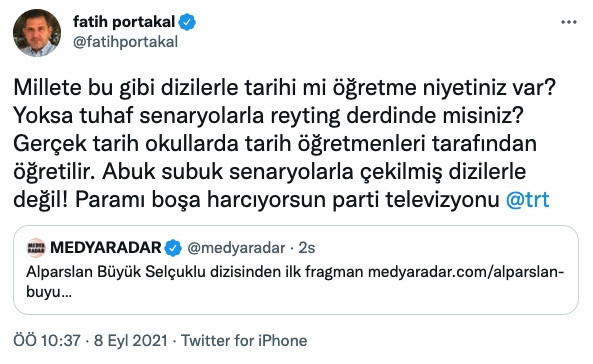Click the Twitter for iPhone source label
Viewport: 593px width, 364px height.
tap(244, 341)
